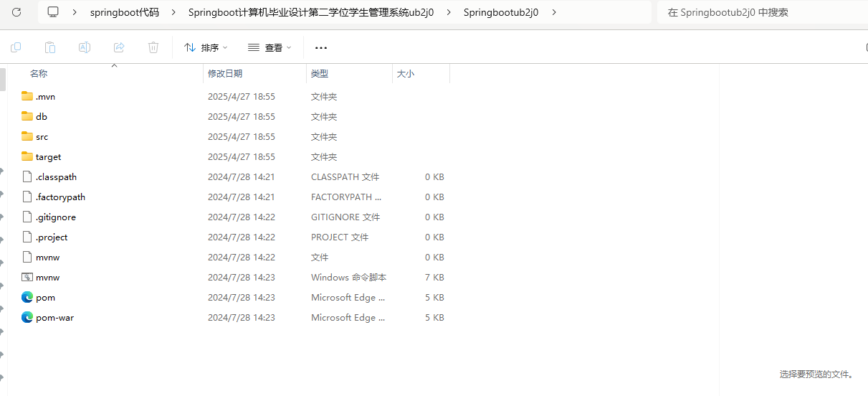This screenshot has width=868, height=396.
Task: Select the .mvn folder icon
Action: coord(27,96)
